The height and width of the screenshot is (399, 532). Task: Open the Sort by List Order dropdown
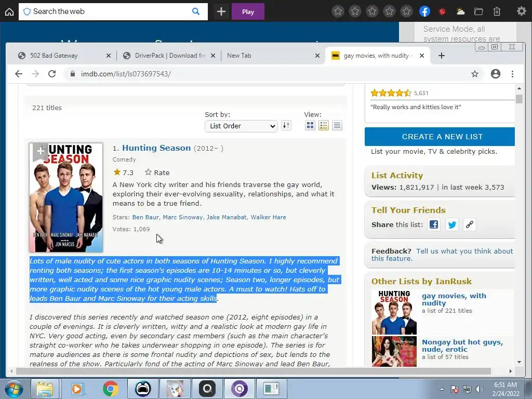click(241, 126)
